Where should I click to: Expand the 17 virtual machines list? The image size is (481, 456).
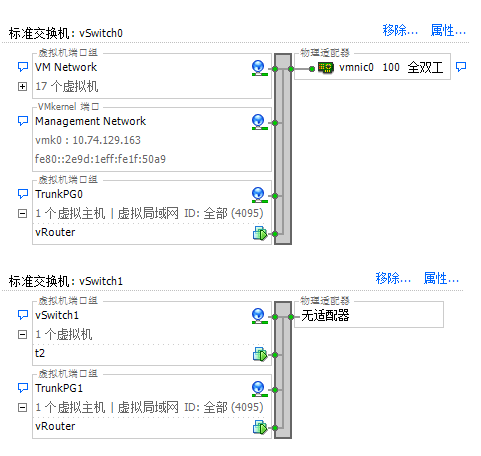click(x=22, y=87)
